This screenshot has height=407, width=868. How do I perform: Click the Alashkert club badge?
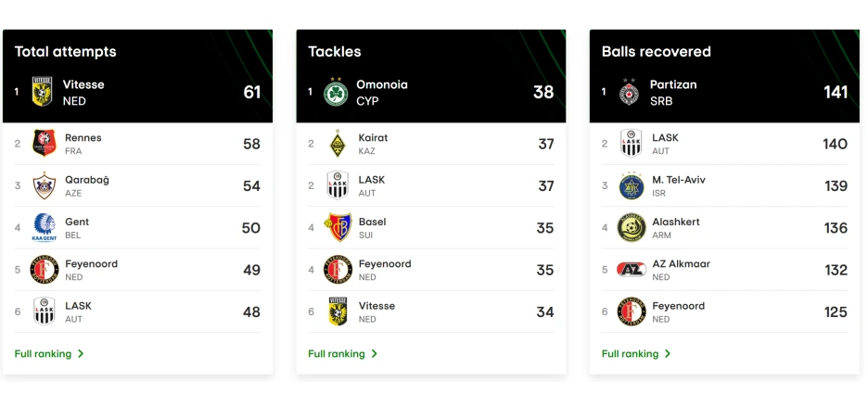(632, 227)
